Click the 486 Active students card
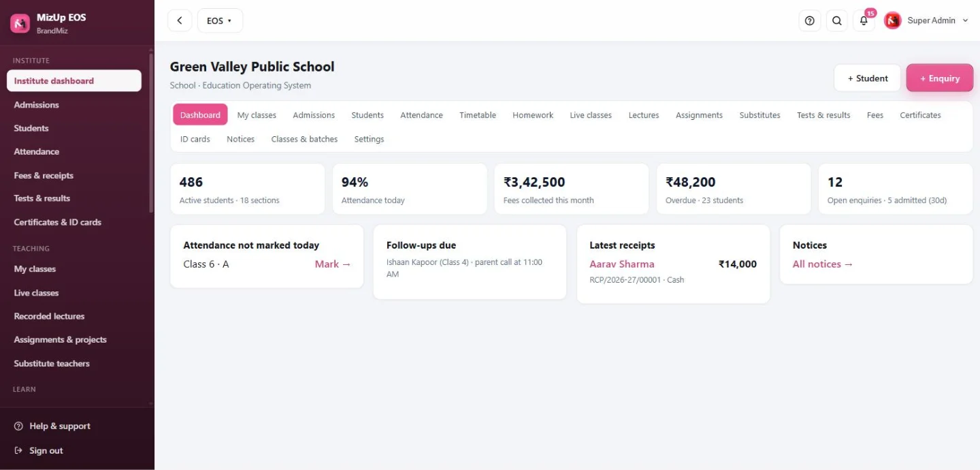Screen dimensions: 980x470 (248, 189)
